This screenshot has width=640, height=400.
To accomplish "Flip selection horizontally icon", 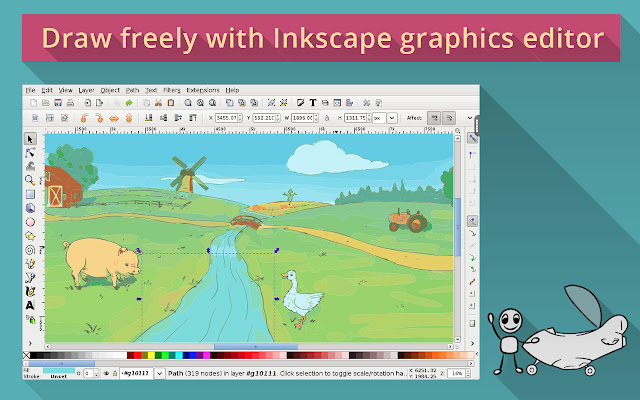I will (x=114, y=118).
